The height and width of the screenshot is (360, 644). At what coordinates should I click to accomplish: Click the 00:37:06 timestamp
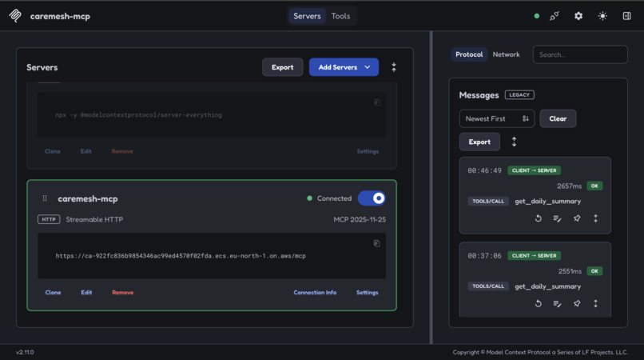coord(484,255)
